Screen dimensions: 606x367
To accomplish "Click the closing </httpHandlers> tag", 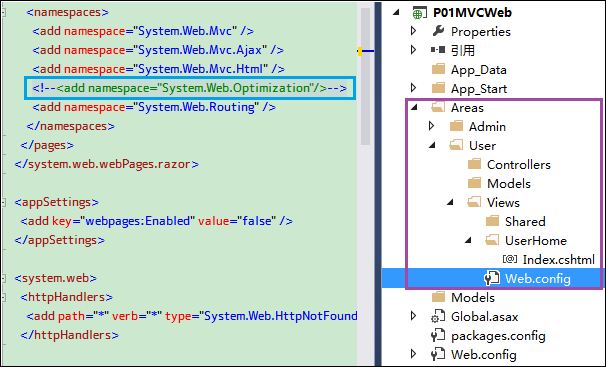I will pos(70,335).
